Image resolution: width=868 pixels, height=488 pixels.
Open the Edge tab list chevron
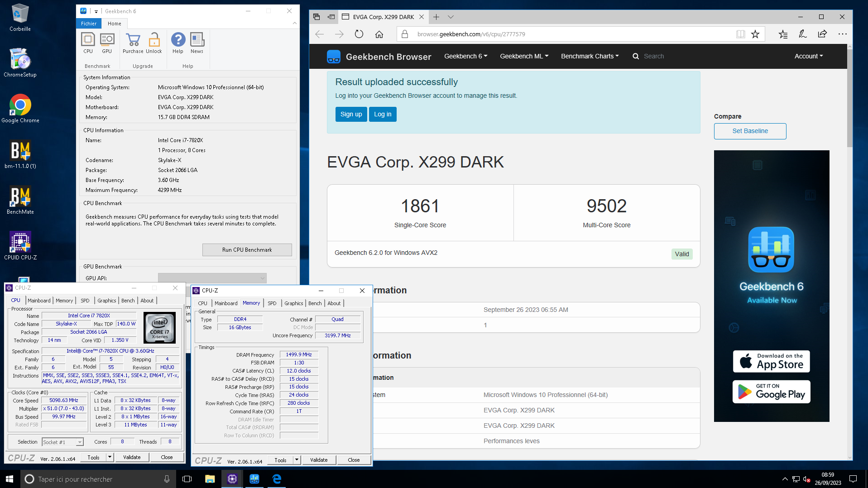(451, 17)
